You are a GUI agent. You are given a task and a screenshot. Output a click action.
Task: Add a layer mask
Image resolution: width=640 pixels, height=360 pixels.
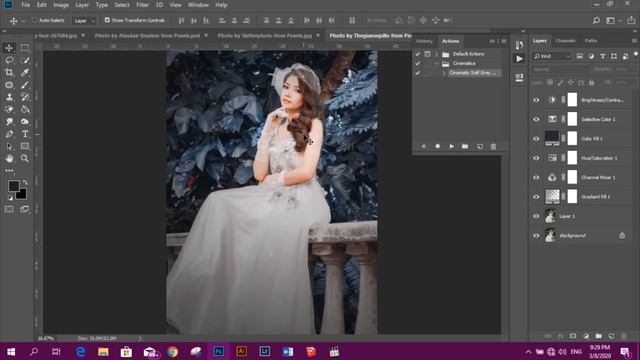573,336
